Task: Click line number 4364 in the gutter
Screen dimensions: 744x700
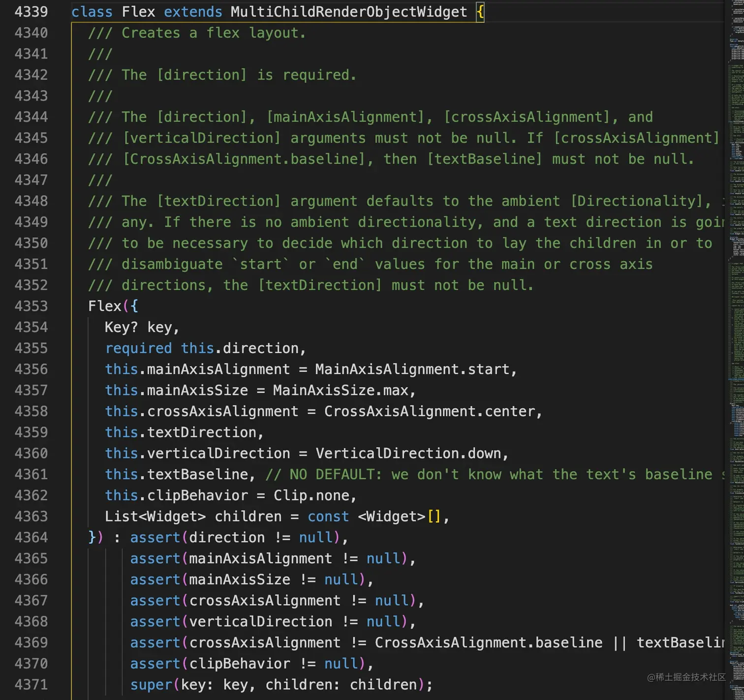Action: [x=31, y=537]
